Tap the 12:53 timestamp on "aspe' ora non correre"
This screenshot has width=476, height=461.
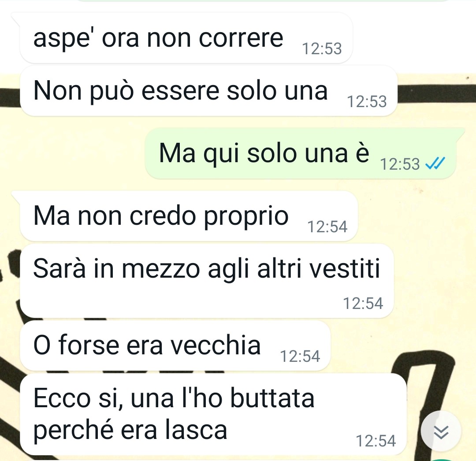[x=322, y=49]
